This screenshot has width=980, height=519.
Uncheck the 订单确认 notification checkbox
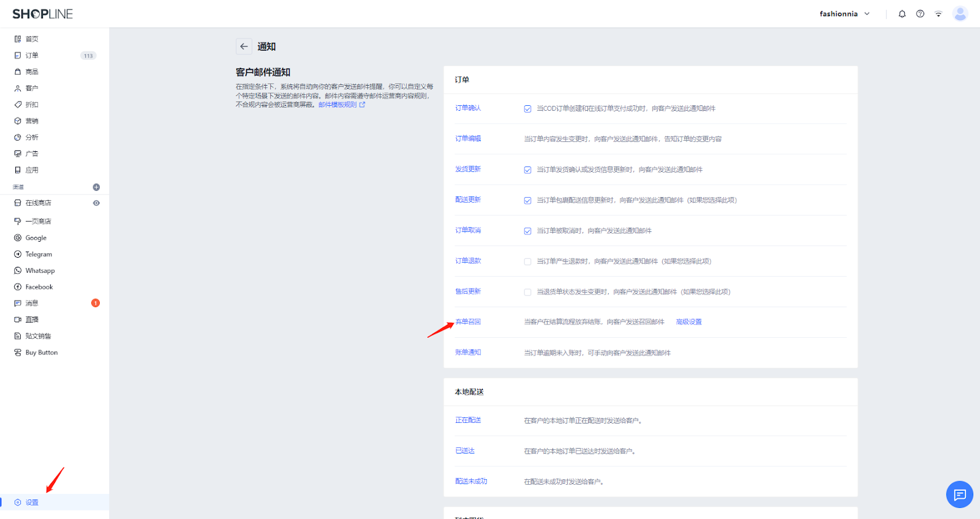[x=527, y=109]
